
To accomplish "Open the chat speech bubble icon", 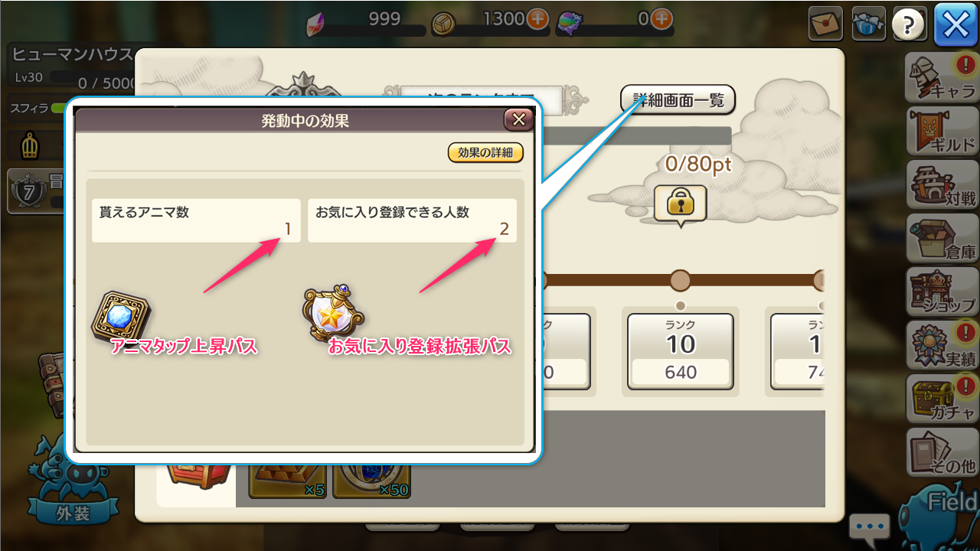I will [870, 527].
